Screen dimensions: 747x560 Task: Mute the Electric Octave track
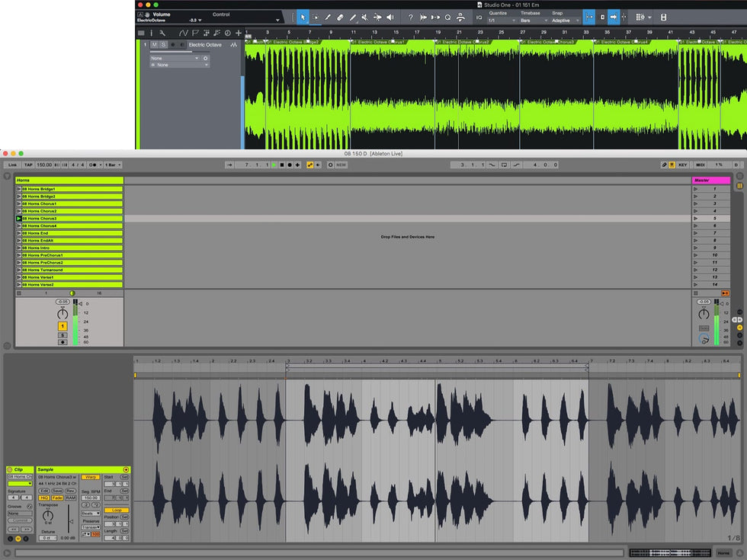[154, 45]
